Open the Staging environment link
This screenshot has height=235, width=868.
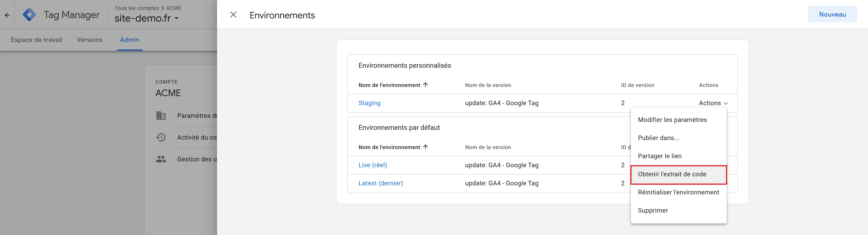tap(369, 103)
